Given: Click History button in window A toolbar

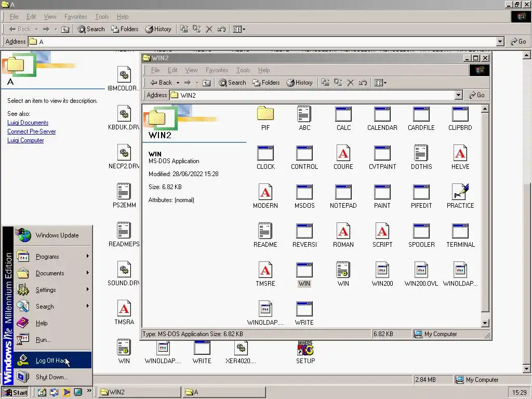Looking at the screenshot, I should (x=158, y=29).
